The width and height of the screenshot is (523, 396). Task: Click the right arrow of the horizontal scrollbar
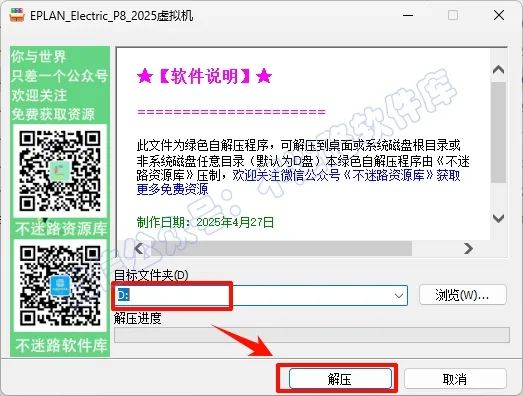click(468, 248)
